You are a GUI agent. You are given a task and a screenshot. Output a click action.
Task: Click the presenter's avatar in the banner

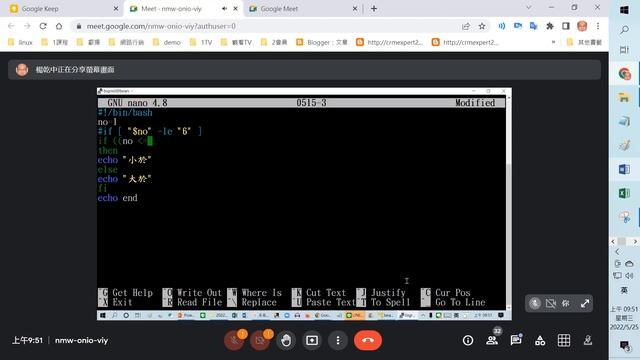(22, 70)
